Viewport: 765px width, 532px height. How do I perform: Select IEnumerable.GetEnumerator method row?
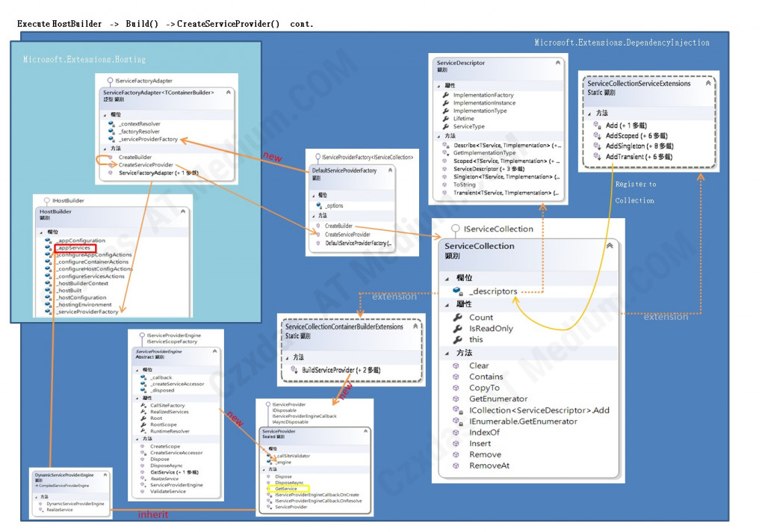pos(523,421)
